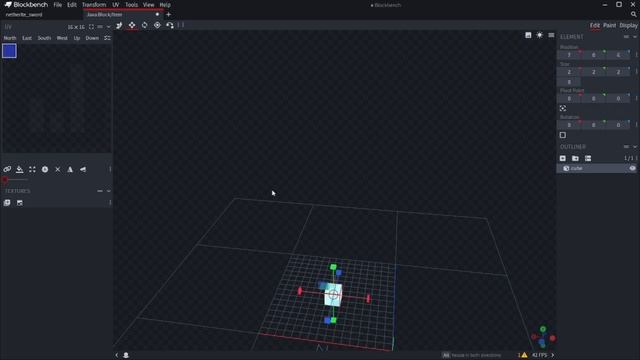The image size is (640, 360).
Task: Open the File menu
Action: click(x=58, y=5)
